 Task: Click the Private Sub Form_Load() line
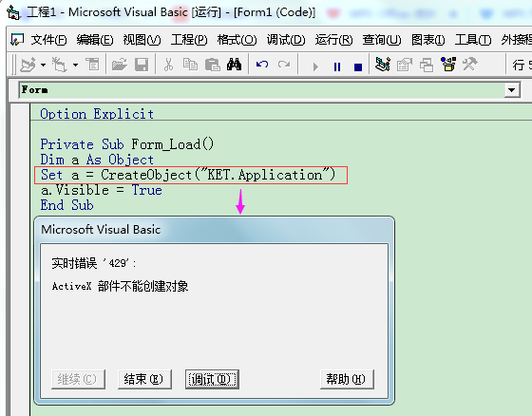(x=127, y=144)
